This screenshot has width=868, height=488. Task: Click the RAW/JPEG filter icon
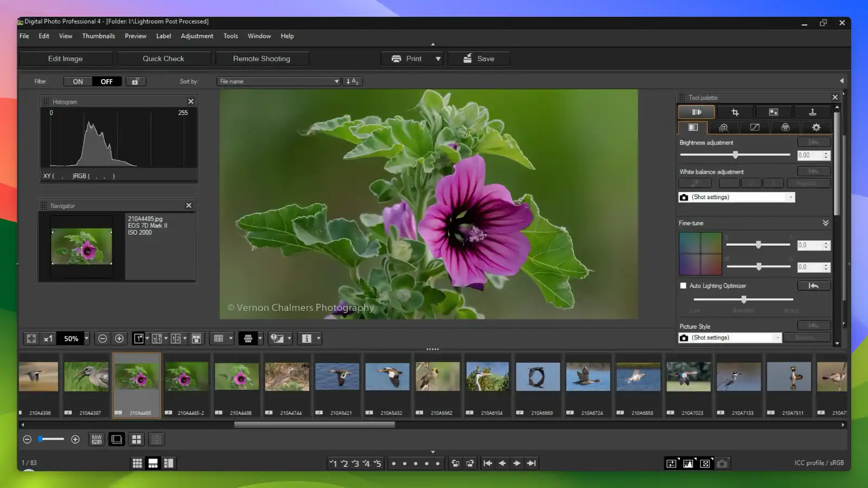click(97, 439)
